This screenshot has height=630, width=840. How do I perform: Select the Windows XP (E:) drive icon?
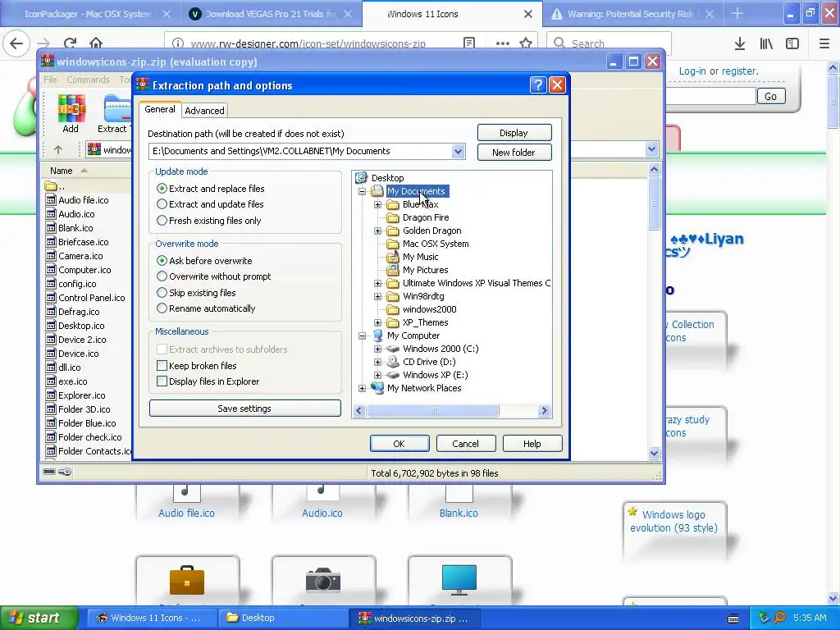point(393,375)
